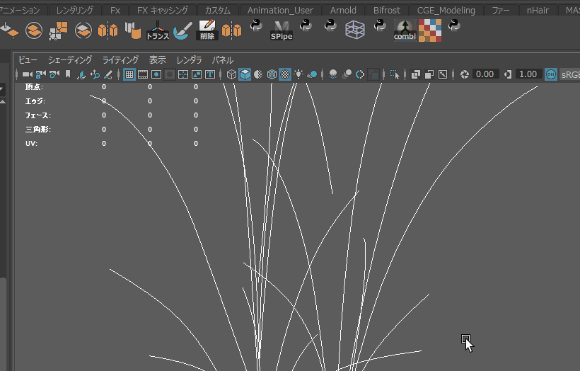Switch to the Arnold shelf tab
Viewport: 580px width, 371px height.
click(x=343, y=10)
